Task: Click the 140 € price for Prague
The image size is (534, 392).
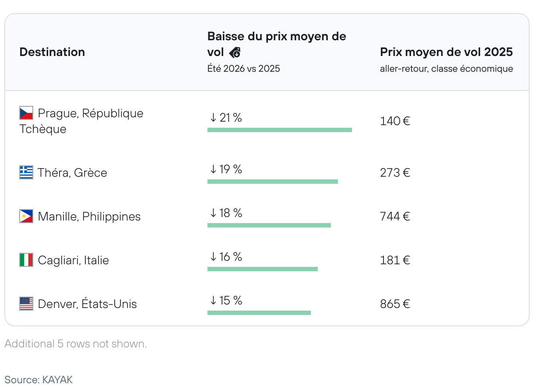Action: (395, 121)
